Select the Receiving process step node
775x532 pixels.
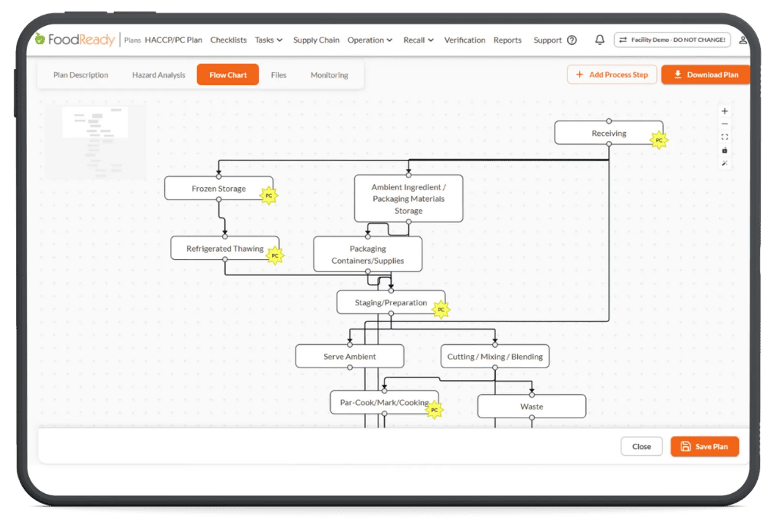coord(609,133)
